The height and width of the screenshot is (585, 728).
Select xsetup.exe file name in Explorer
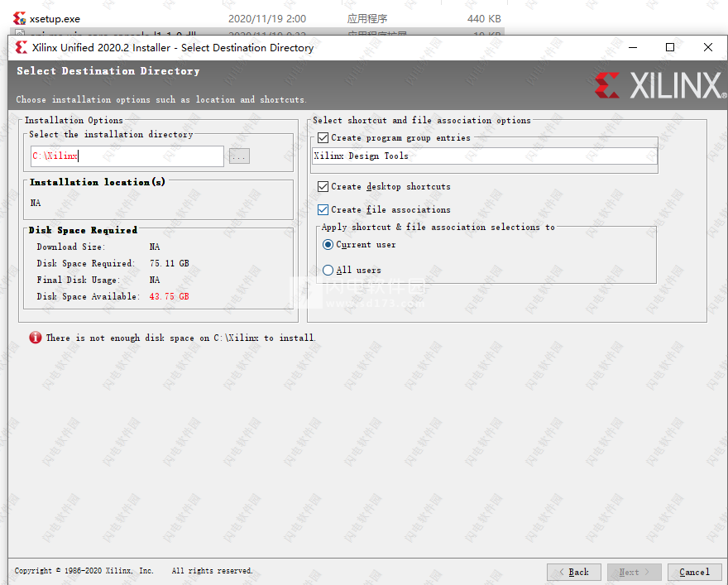click(55, 19)
